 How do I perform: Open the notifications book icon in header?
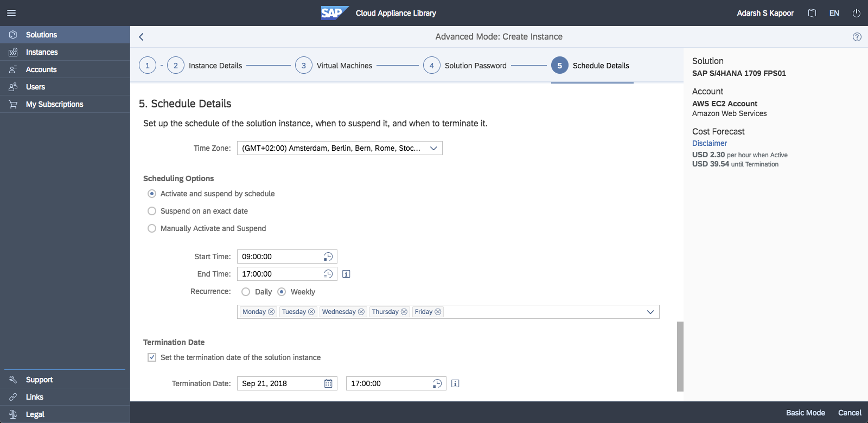click(812, 13)
